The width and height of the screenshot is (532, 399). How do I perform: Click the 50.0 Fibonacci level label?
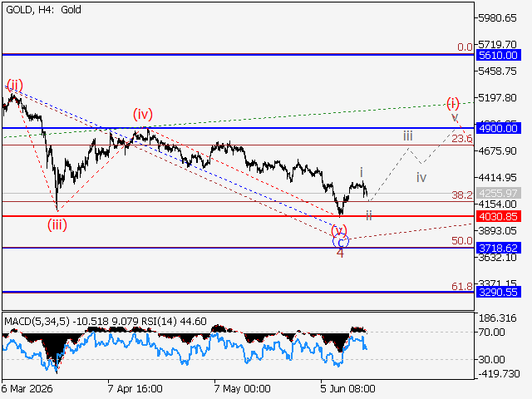point(462,241)
